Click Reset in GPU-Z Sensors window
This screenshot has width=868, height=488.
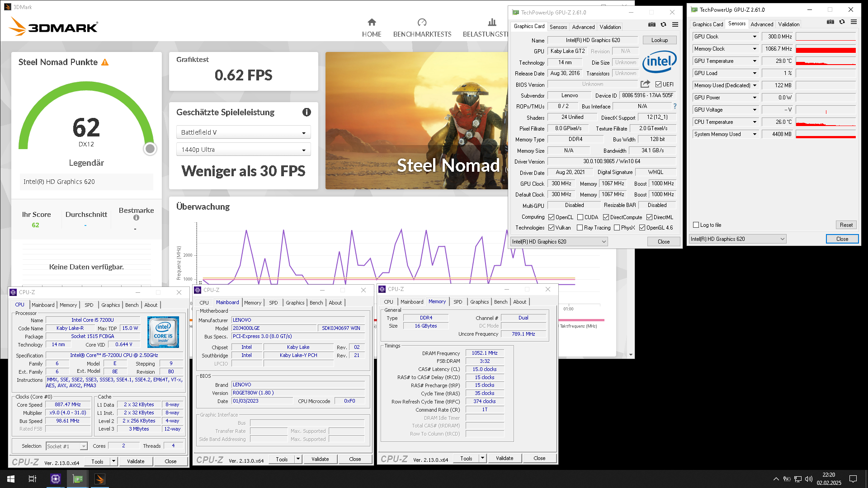point(846,225)
